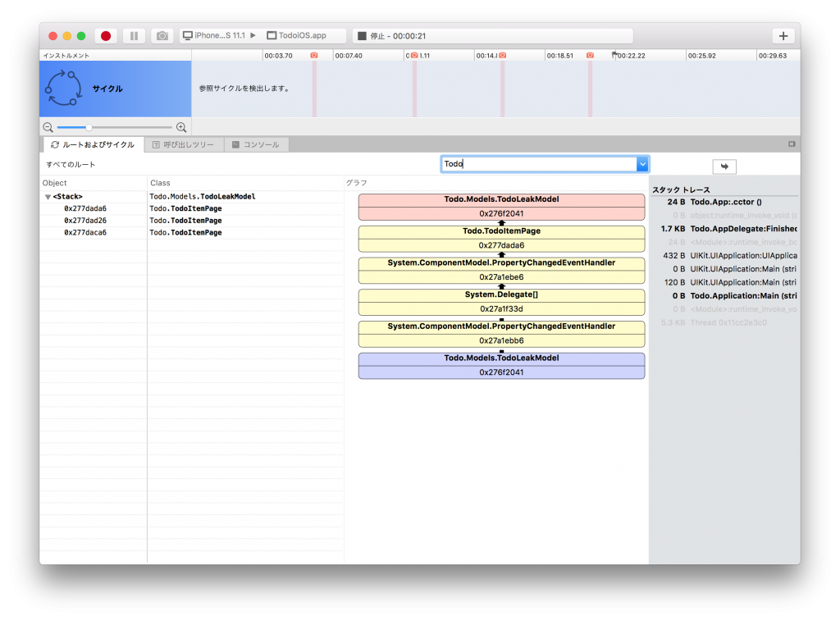Select object row 0x277daca6
The image size is (840, 621).
[85, 232]
